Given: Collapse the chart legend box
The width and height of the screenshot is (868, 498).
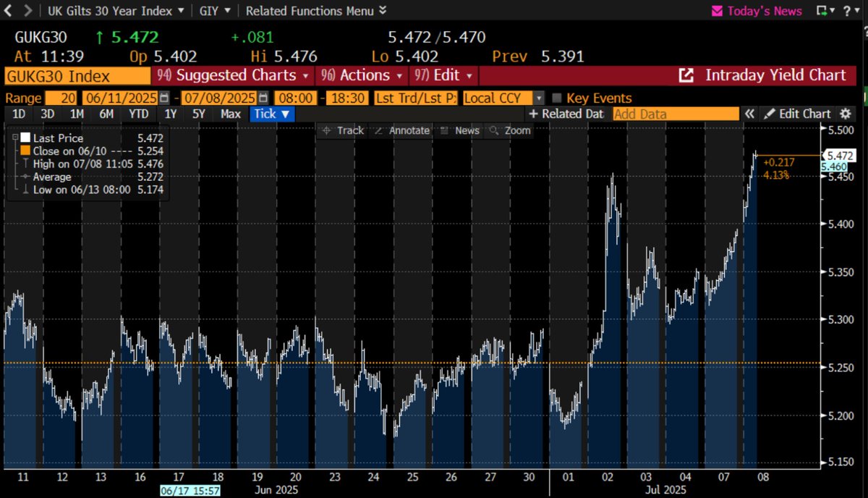Looking at the screenshot, I should (14, 138).
